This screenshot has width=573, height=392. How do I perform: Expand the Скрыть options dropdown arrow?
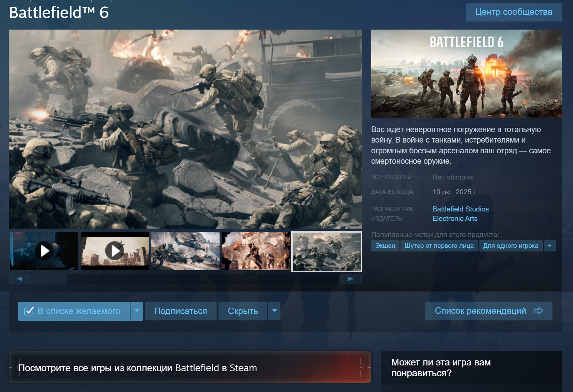point(274,311)
